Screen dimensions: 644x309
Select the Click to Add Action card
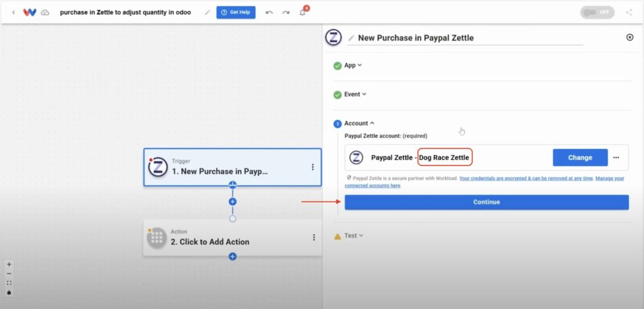(233, 238)
